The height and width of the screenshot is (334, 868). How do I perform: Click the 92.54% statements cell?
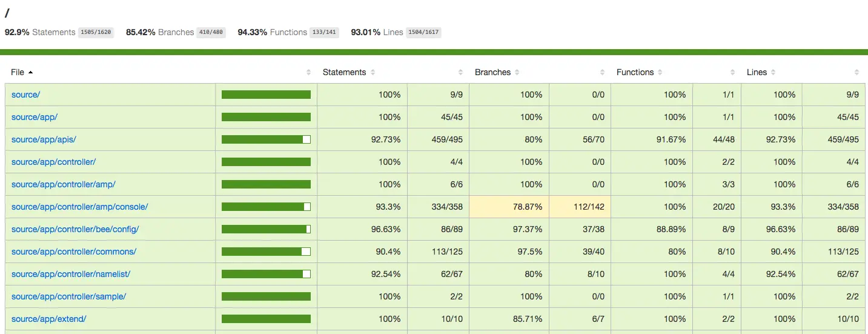(x=362, y=274)
